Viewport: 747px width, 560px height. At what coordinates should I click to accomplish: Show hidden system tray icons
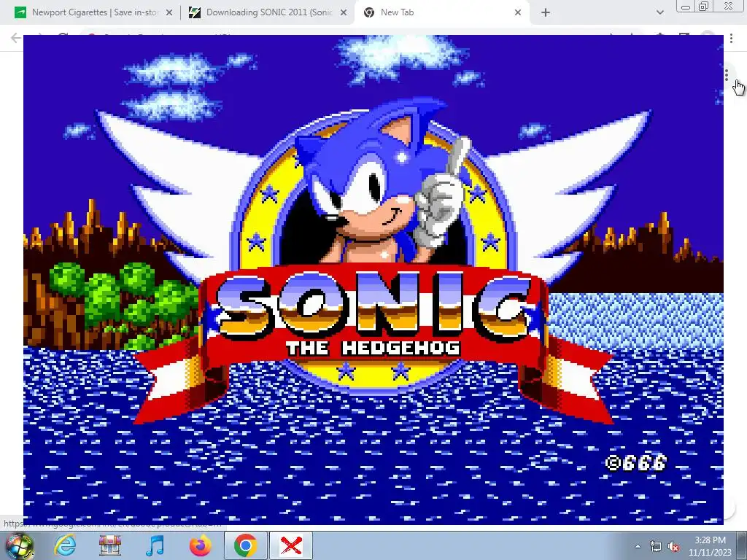coord(638,546)
